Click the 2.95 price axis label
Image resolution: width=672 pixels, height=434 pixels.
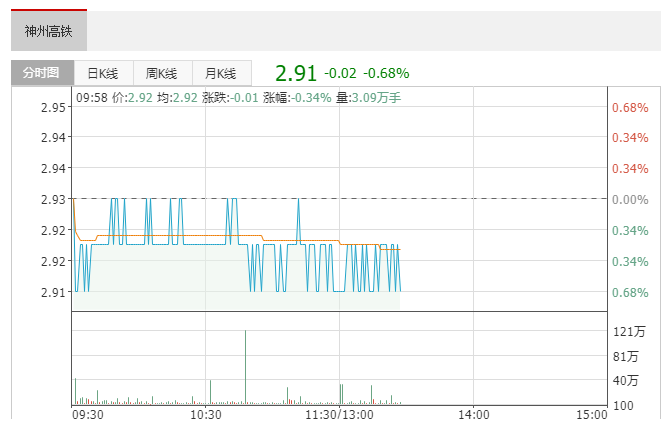[54, 107]
